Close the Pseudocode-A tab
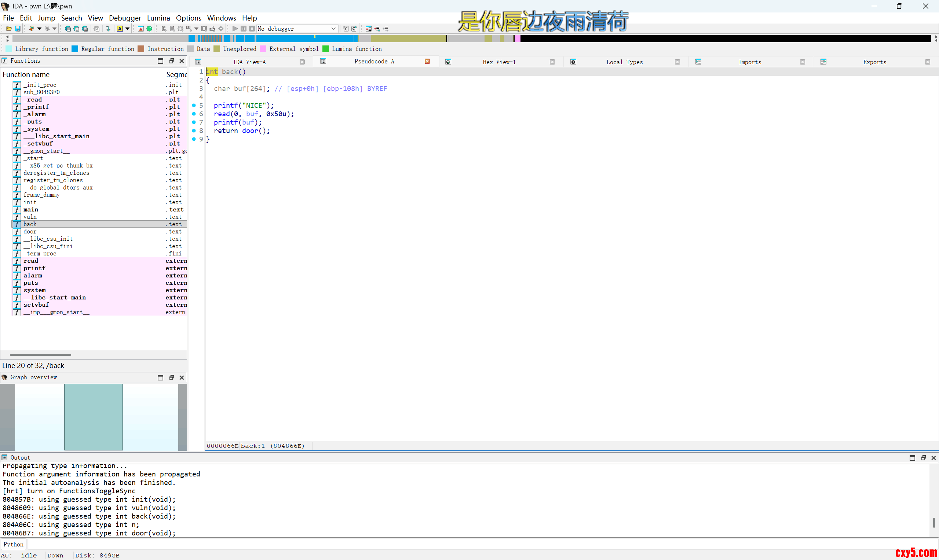The width and height of the screenshot is (939, 560). tap(427, 62)
